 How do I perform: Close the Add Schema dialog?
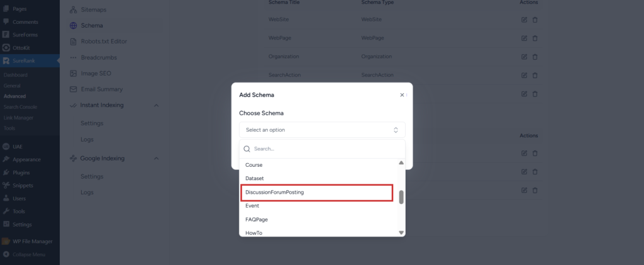point(402,95)
